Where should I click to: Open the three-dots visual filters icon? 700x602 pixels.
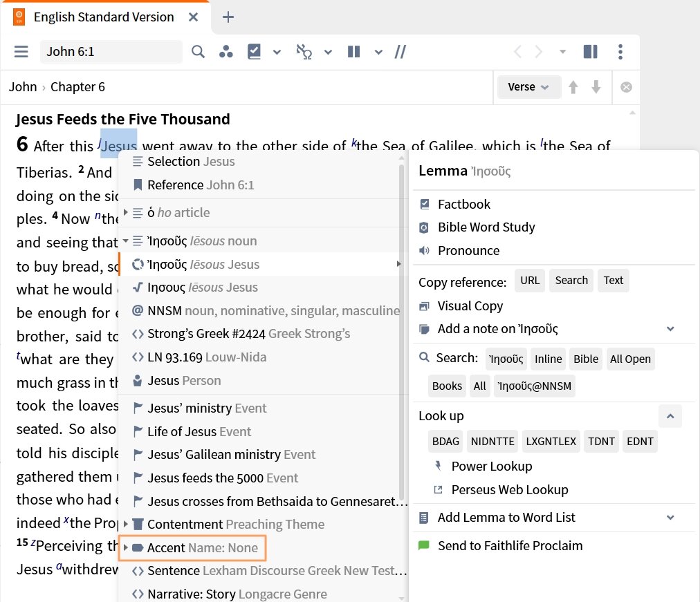(225, 52)
